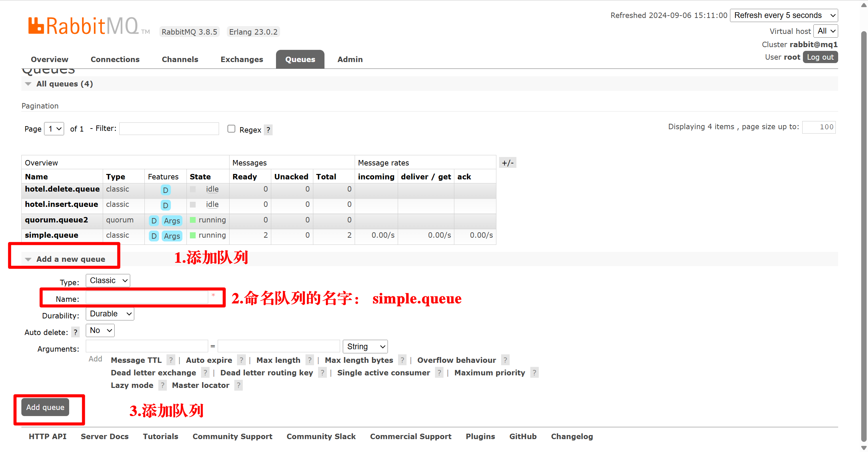The image size is (868, 452).
Task: Click Log out button
Action: click(x=820, y=57)
